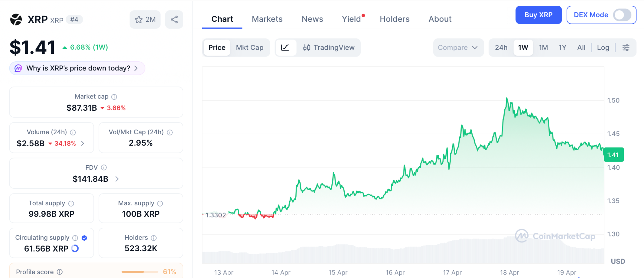Open chart settings sliders icon

626,47
